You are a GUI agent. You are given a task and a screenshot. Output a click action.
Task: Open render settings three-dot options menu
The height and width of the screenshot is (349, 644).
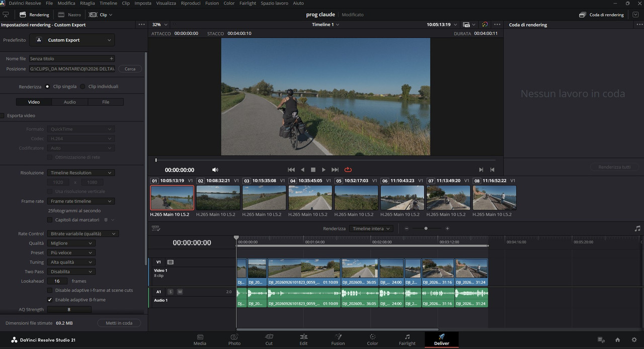(x=141, y=25)
